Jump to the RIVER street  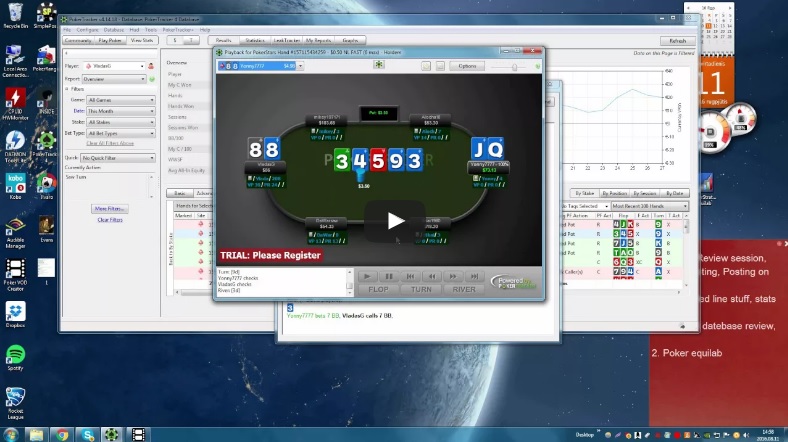point(464,289)
